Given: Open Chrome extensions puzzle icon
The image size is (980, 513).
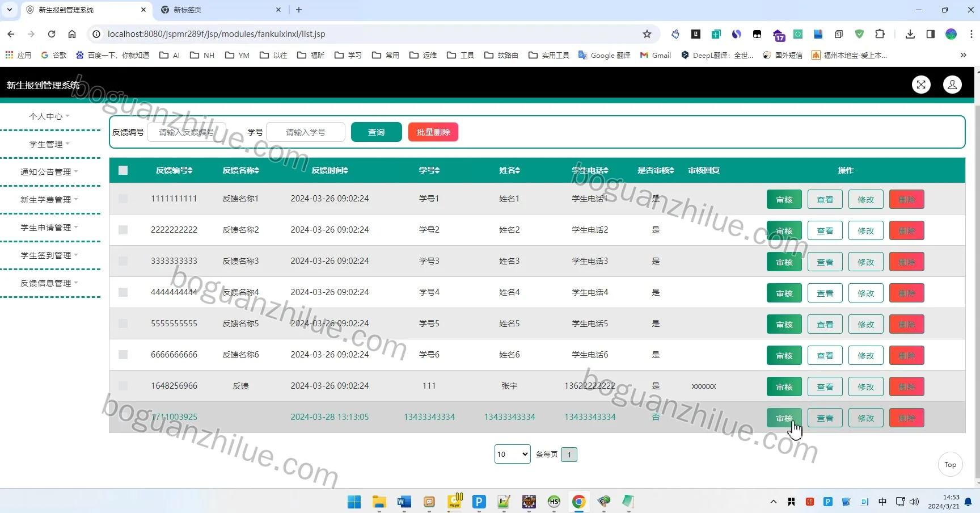Looking at the screenshot, I should pyautogui.click(x=880, y=34).
